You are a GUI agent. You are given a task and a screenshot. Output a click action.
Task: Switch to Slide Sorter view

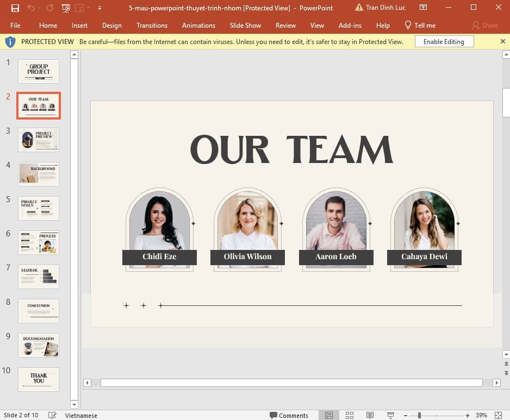click(350, 415)
